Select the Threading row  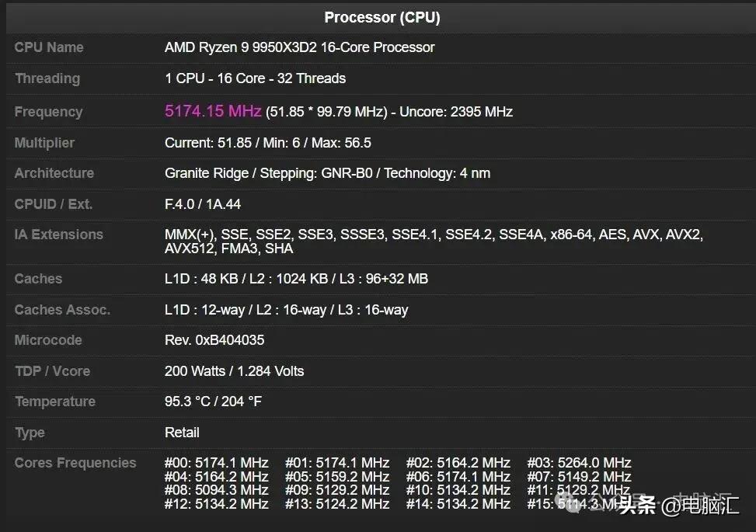coord(255,78)
